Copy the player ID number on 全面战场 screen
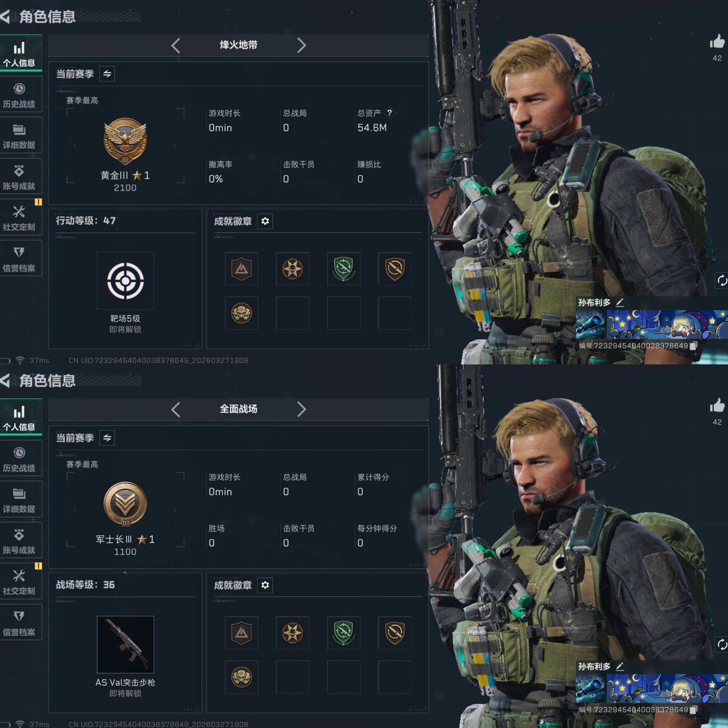The height and width of the screenshot is (728, 728). (693, 709)
